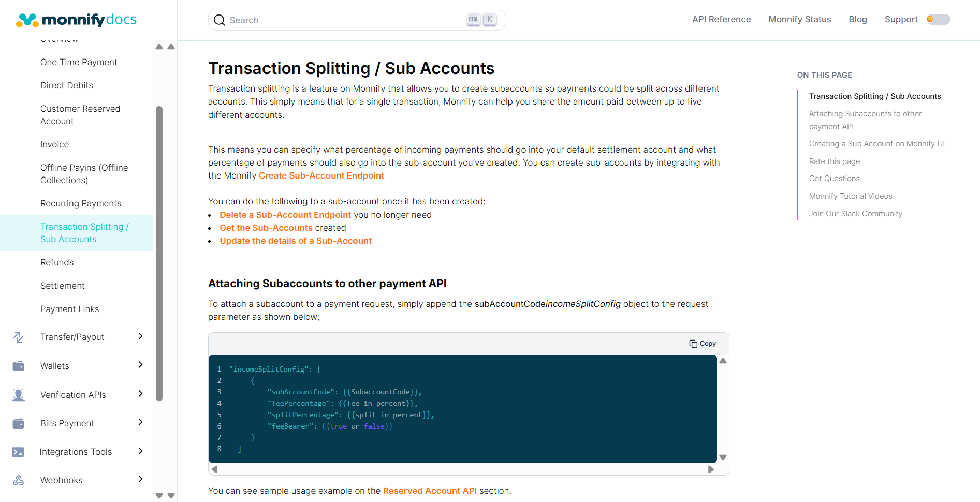Open Monnify Status in top navigation
This screenshot has height=502, width=980.
pyautogui.click(x=799, y=20)
